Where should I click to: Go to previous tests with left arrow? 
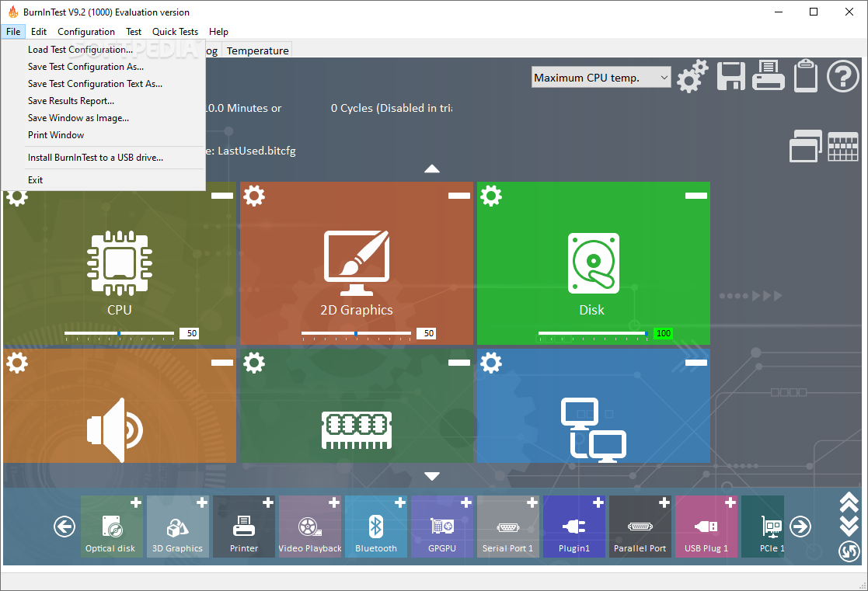[64, 527]
